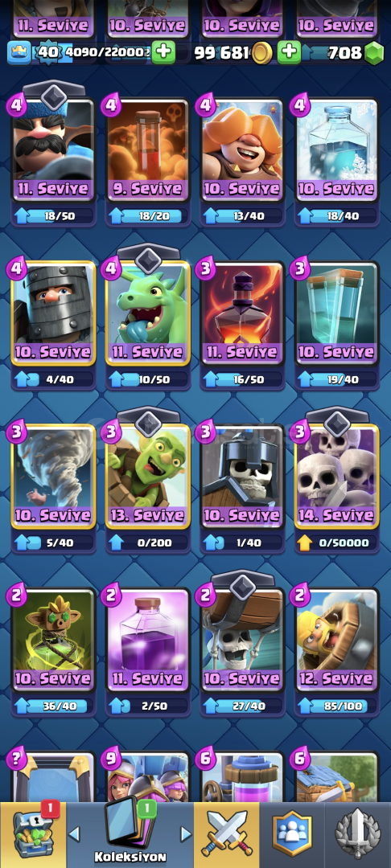Viewport: 391px width, 868px height.
Task: Select the level 13 Goblin card
Action: coord(148,477)
